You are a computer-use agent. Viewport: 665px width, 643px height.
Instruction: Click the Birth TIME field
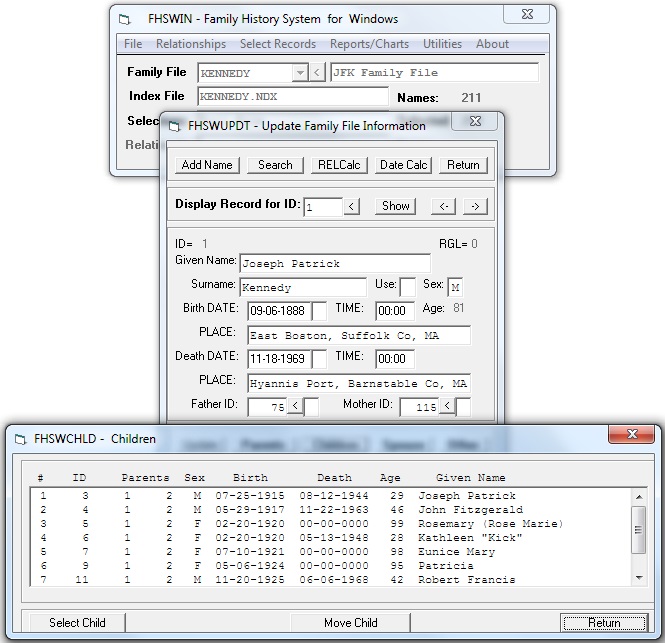pyautogui.click(x=395, y=311)
